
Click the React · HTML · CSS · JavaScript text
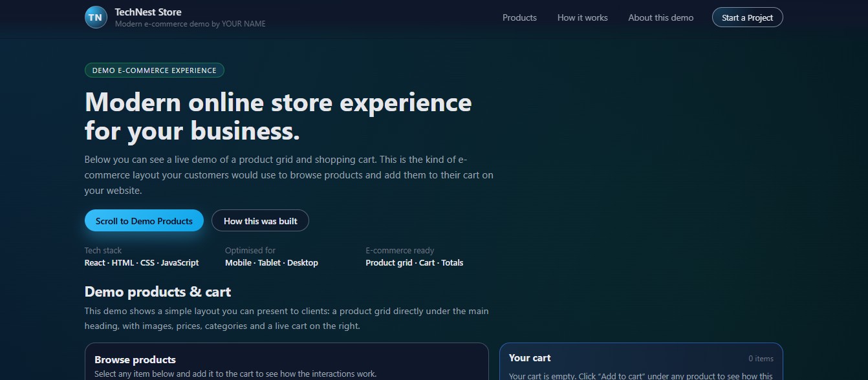141,262
